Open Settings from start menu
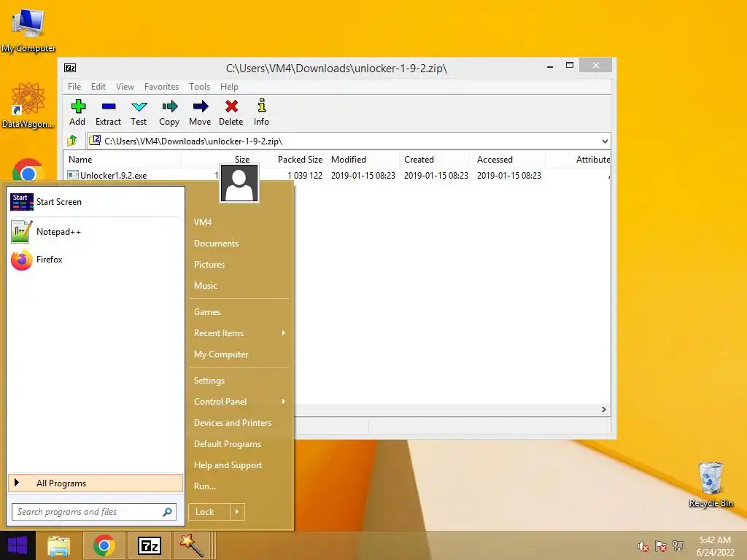The width and height of the screenshot is (747, 560). 209,381
